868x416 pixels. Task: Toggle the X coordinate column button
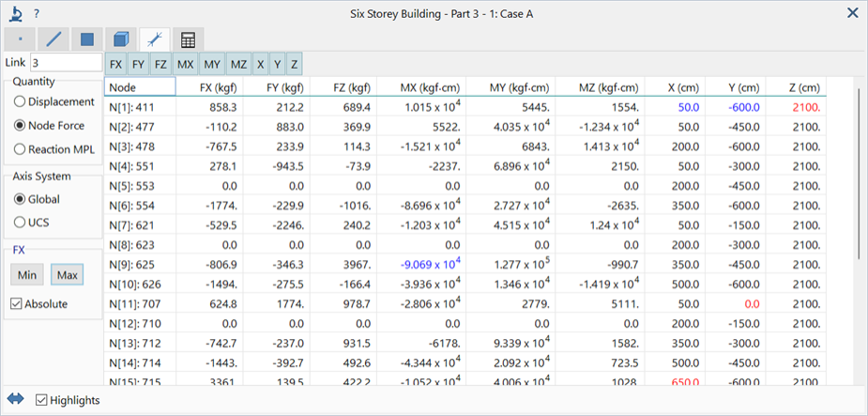pos(260,64)
